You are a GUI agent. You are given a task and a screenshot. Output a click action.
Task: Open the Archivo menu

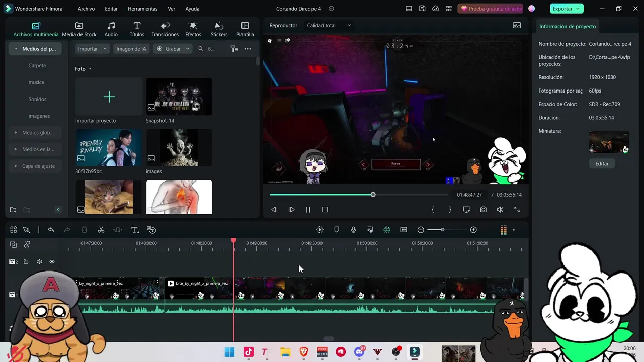(x=86, y=9)
